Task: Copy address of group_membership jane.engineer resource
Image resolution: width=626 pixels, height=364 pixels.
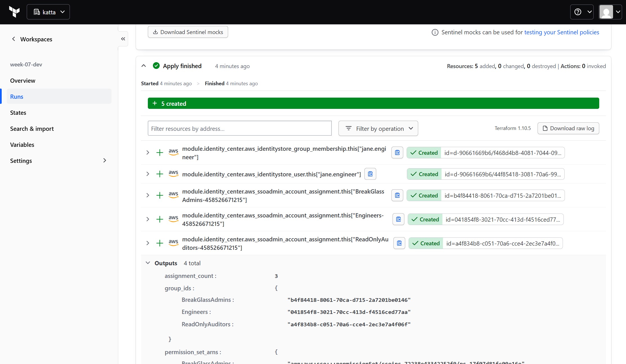Action: (x=397, y=153)
